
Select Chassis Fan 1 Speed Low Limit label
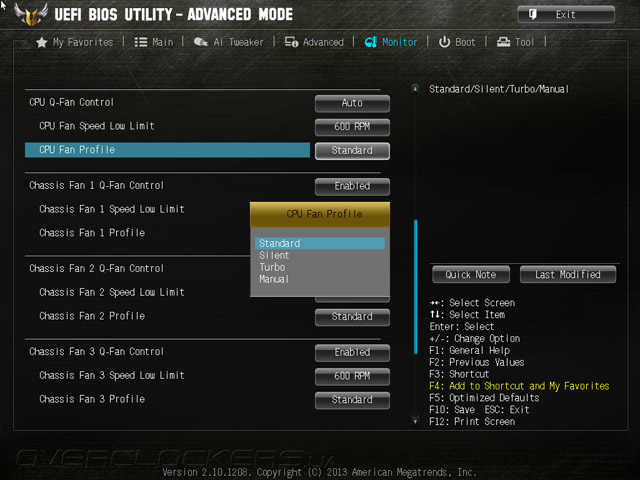[x=112, y=209]
